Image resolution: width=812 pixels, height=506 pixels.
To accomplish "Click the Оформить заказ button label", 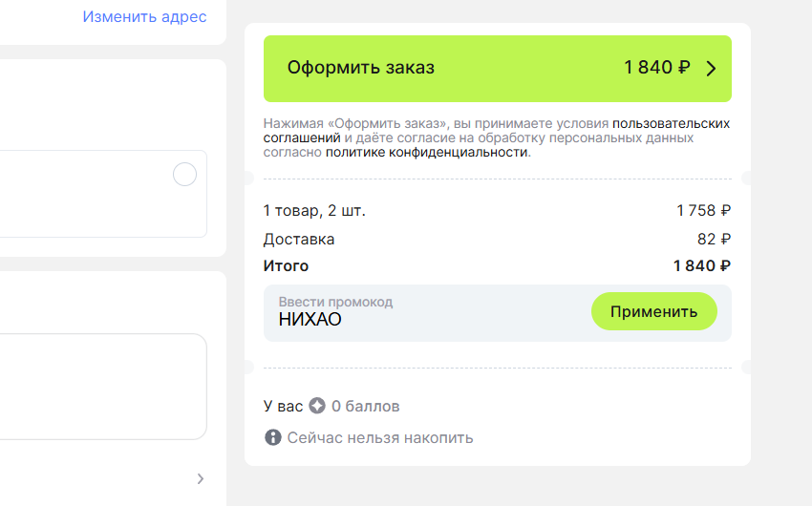I will (x=361, y=68).
